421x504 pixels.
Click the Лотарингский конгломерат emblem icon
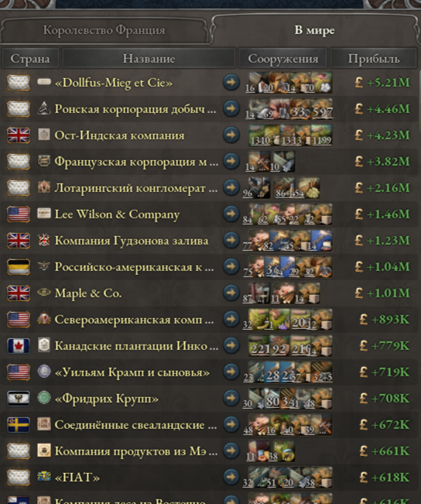[44, 187]
